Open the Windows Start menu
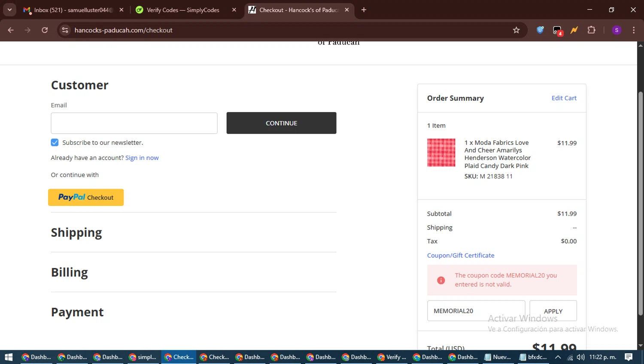 pyautogui.click(x=9, y=357)
